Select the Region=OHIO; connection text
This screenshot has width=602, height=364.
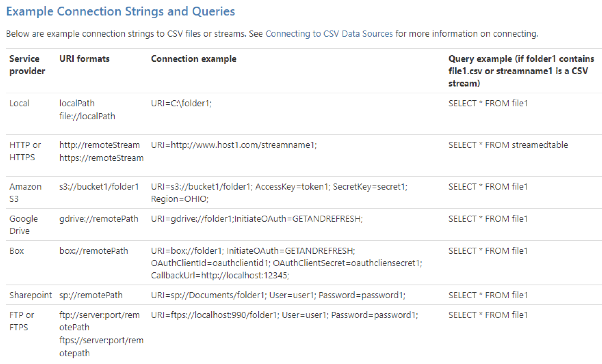180,199
